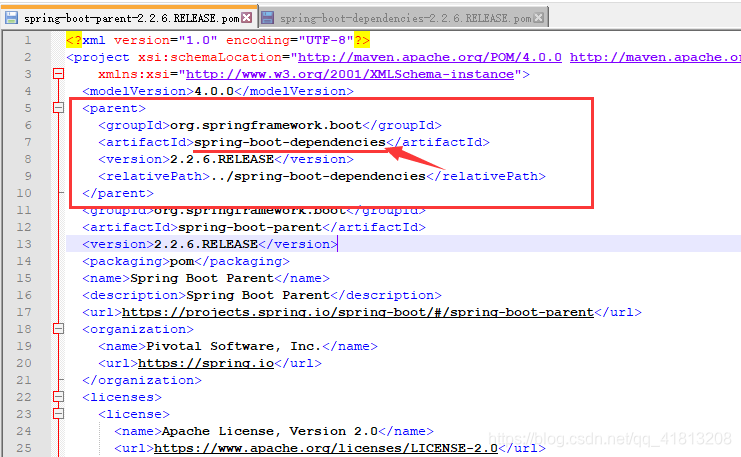Viewport: 741px width, 457px height.
Task: Switch to spring-boot-parent-2.2.6.RELEASE.pom tab
Action: [x=131, y=18]
